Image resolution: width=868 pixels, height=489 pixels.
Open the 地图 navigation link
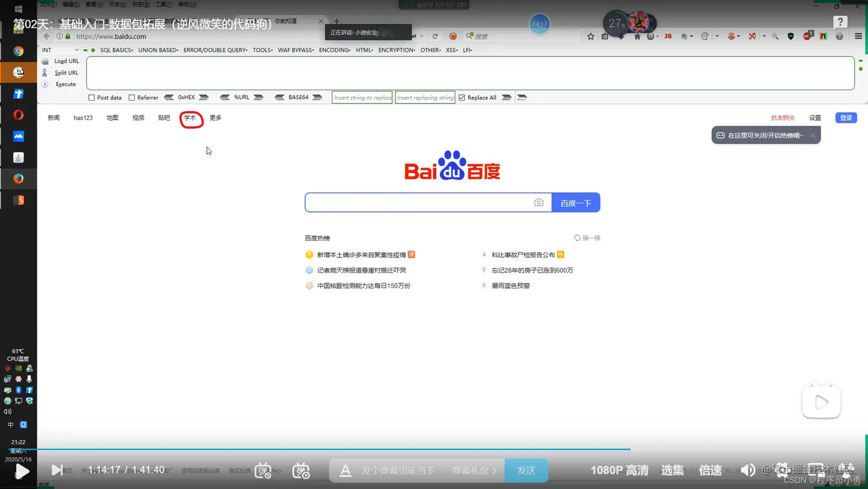tap(112, 118)
